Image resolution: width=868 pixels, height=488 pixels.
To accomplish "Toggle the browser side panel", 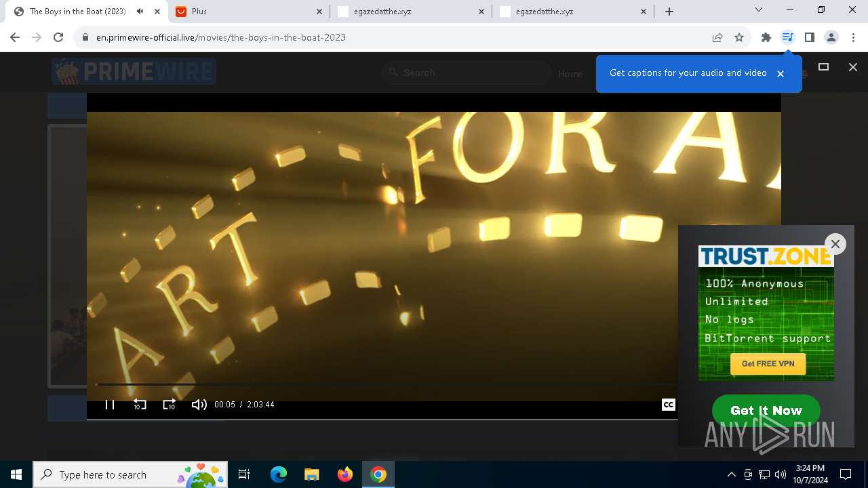I will [809, 37].
